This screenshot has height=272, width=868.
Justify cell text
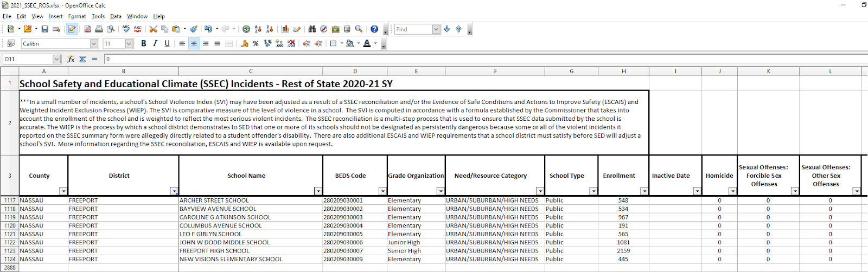click(217, 43)
